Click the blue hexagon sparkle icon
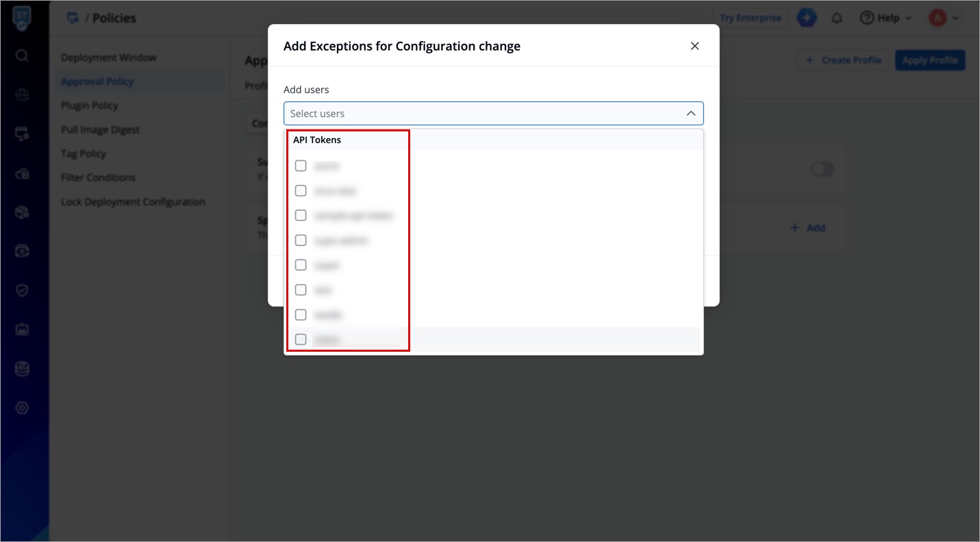Image resolution: width=980 pixels, height=542 pixels. (x=807, y=18)
